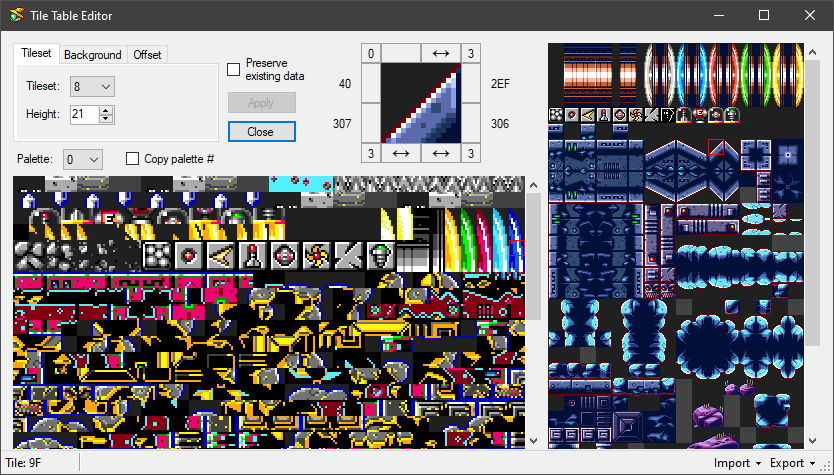Maximize the Tile Table Editor window
The image size is (834, 475).
pos(764,15)
